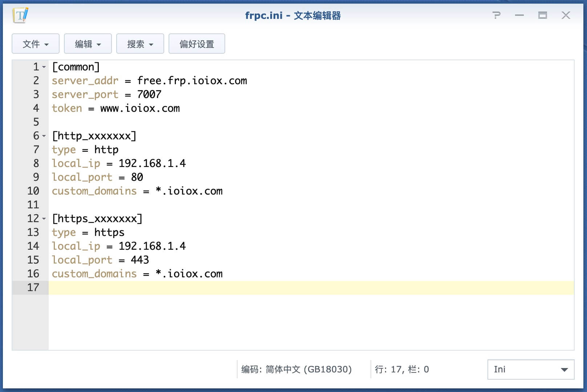Click line number 5 in gutter
The height and width of the screenshot is (392, 587).
pos(36,122)
